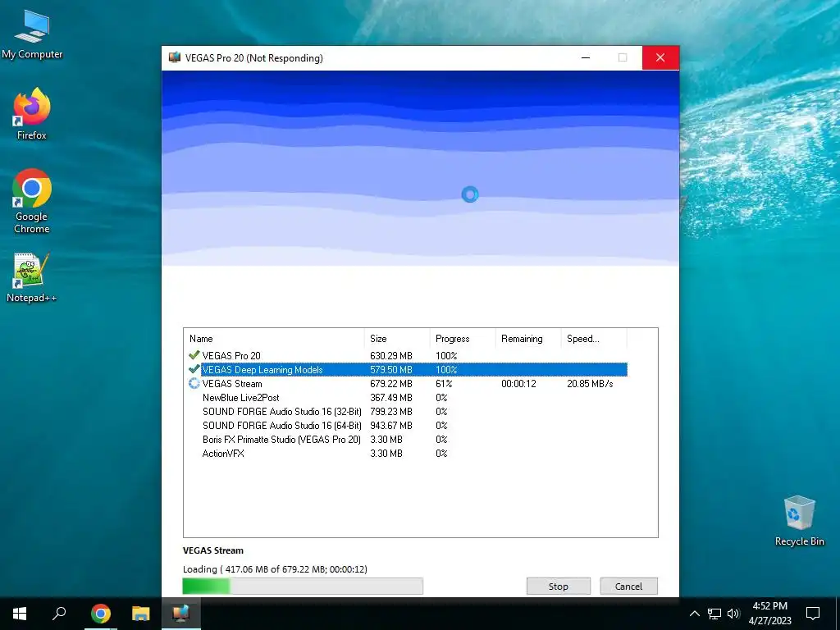Viewport: 840px width, 630px height.
Task: Click the bold VEGAS Stream status label
Action: coord(212,550)
